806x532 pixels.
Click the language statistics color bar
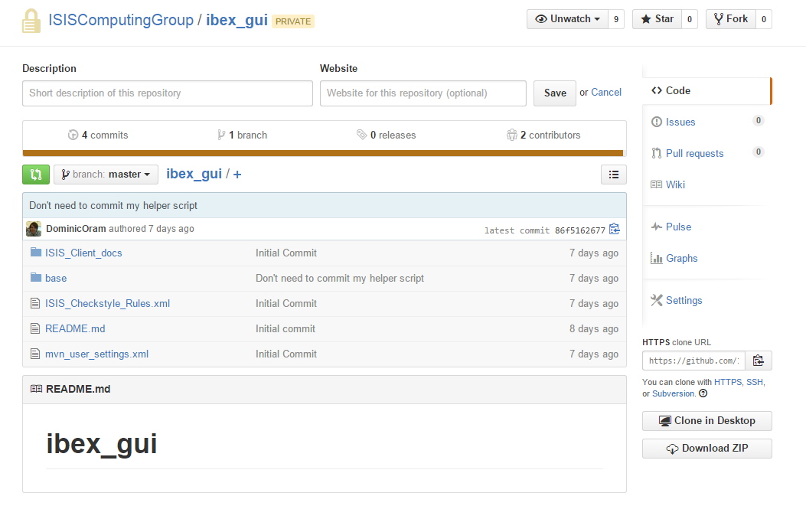pyautogui.click(x=323, y=153)
